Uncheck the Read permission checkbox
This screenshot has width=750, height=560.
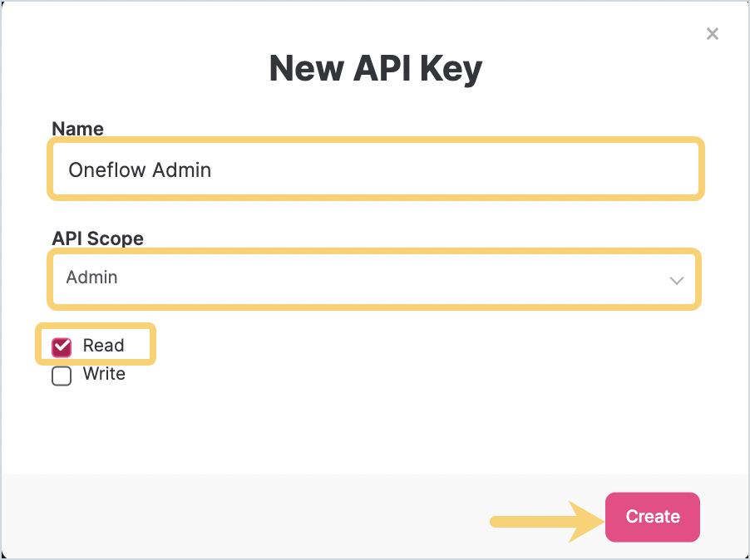(62, 346)
